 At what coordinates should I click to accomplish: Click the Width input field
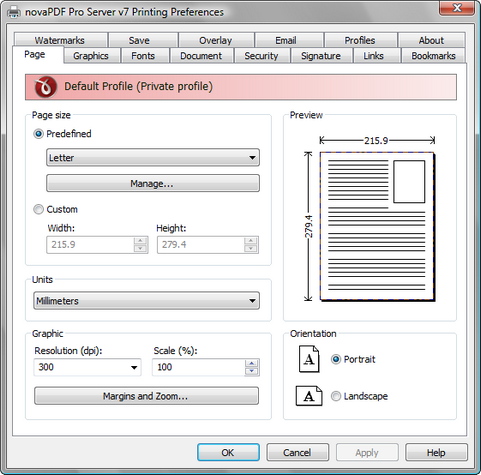90,245
